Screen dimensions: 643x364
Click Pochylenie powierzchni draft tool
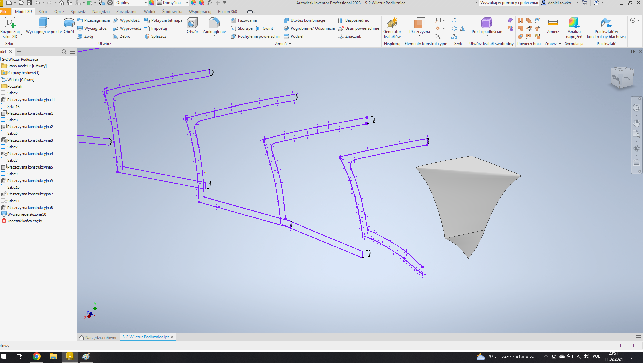tap(256, 36)
